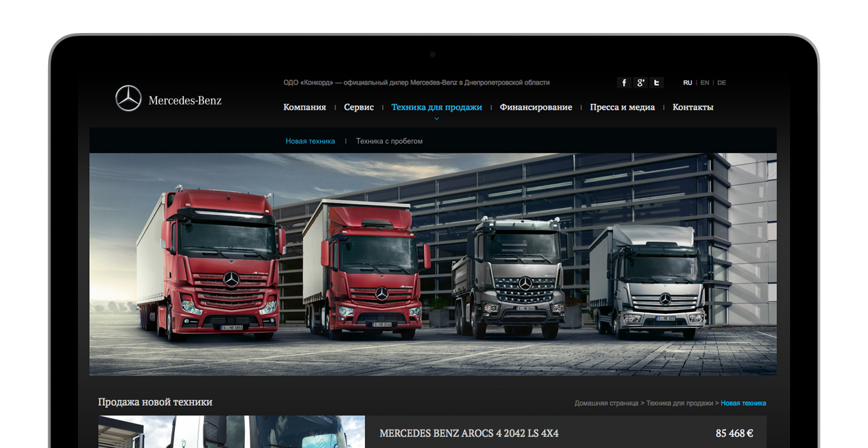Open the Техника для продажи menu

click(x=436, y=107)
